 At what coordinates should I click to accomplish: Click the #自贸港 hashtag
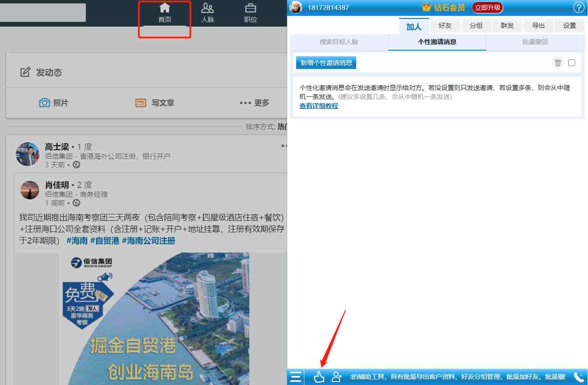pyautogui.click(x=104, y=241)
